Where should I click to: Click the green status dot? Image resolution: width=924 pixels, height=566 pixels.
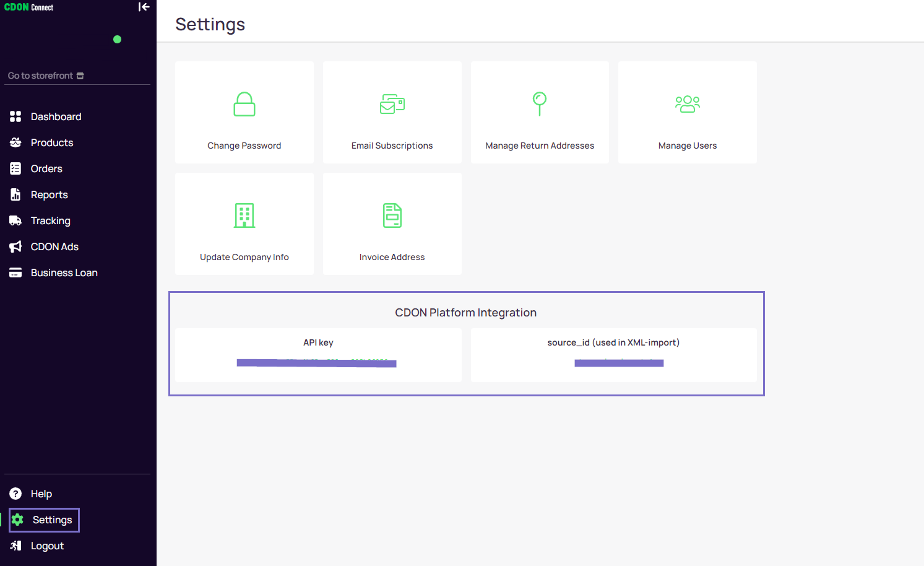click(118, 40)
